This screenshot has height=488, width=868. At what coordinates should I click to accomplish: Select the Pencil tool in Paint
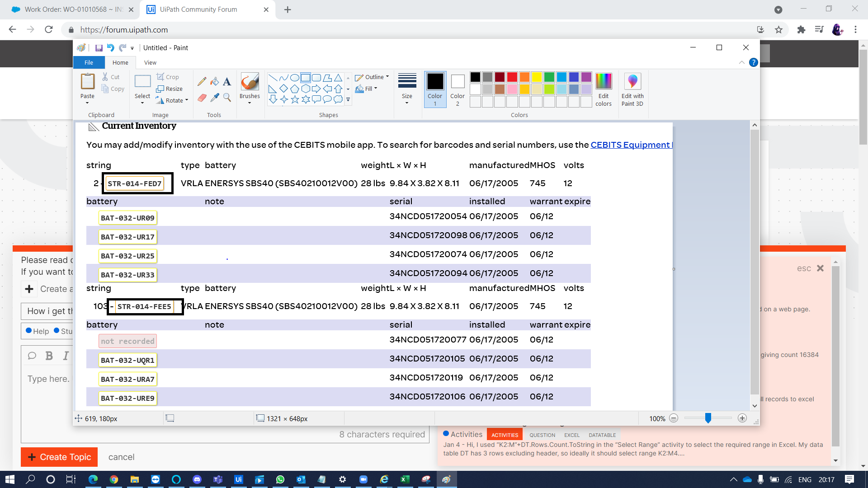202,82
